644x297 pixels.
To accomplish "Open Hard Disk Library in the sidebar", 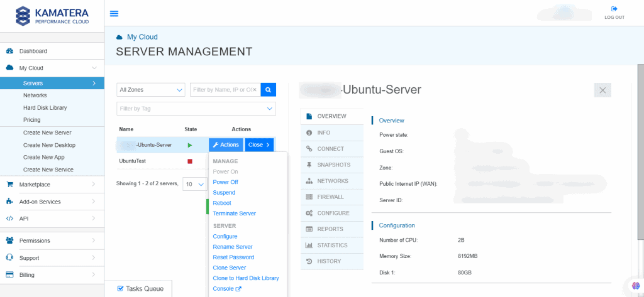I will tap(45, 108).
